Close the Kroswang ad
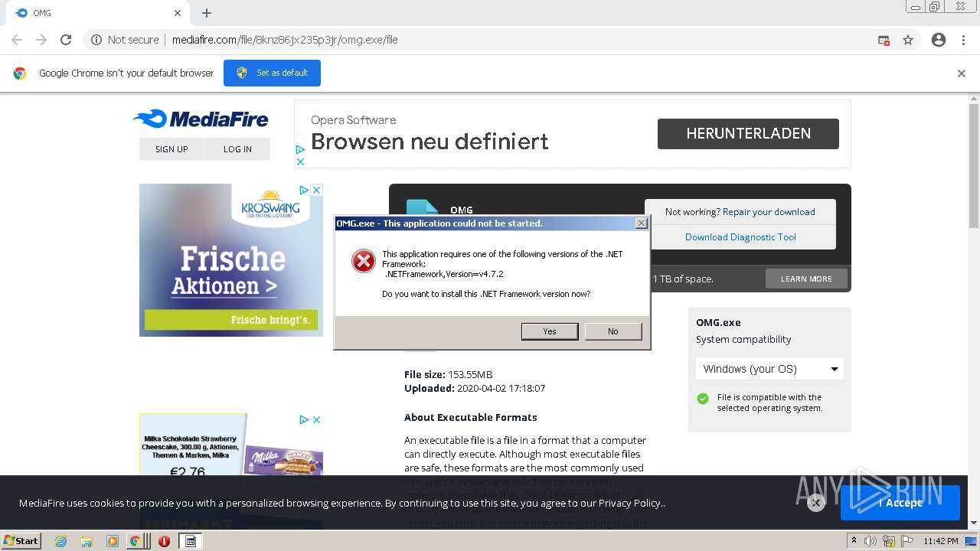The image size is (980, 551). (316, 190)
